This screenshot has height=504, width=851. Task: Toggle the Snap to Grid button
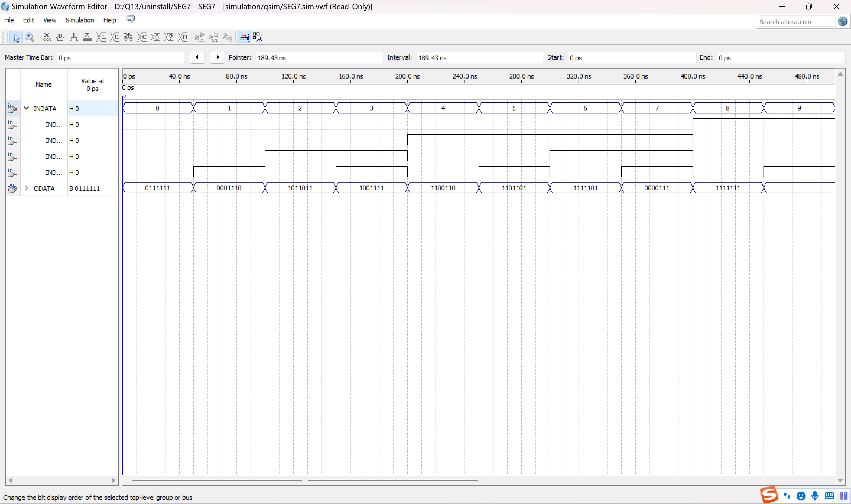point(258,37)
